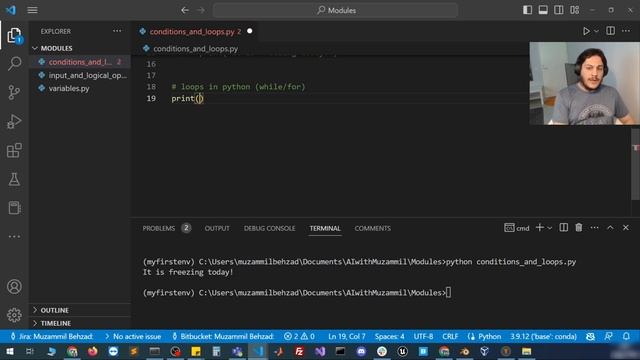Switch to the COMMENTS panel tab

click(x=373, y=229)
